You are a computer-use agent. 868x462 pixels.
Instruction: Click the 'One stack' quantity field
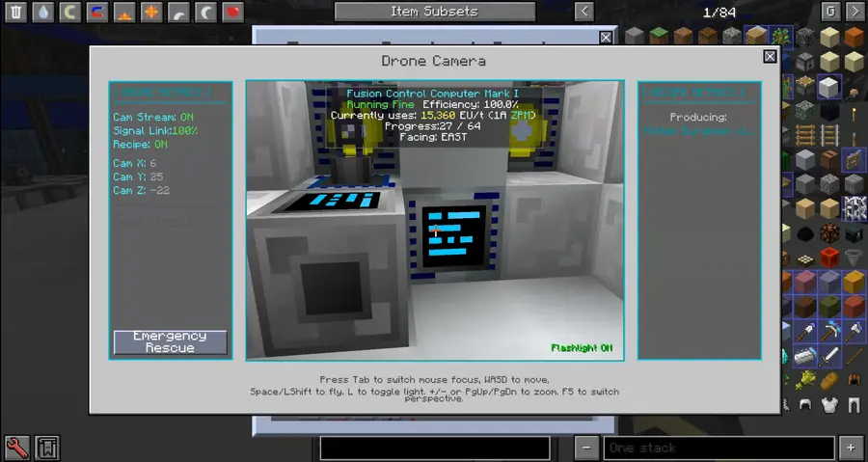tap(719, 448)
